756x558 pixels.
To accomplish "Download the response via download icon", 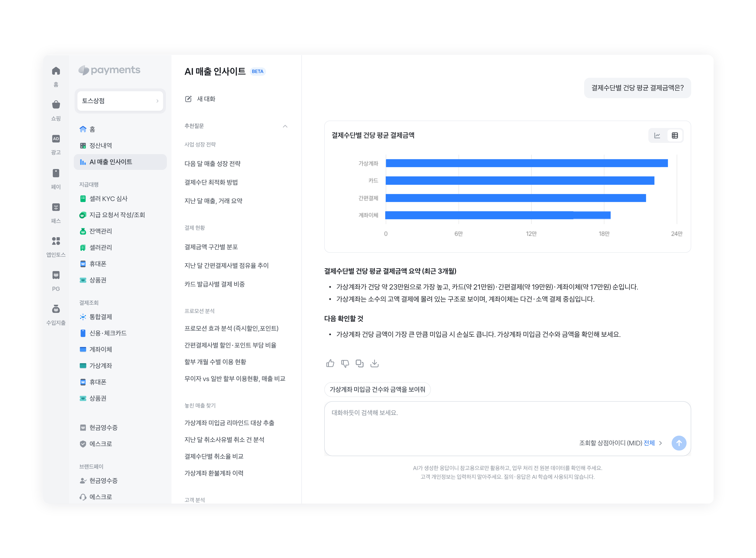I will click(374, 363).
